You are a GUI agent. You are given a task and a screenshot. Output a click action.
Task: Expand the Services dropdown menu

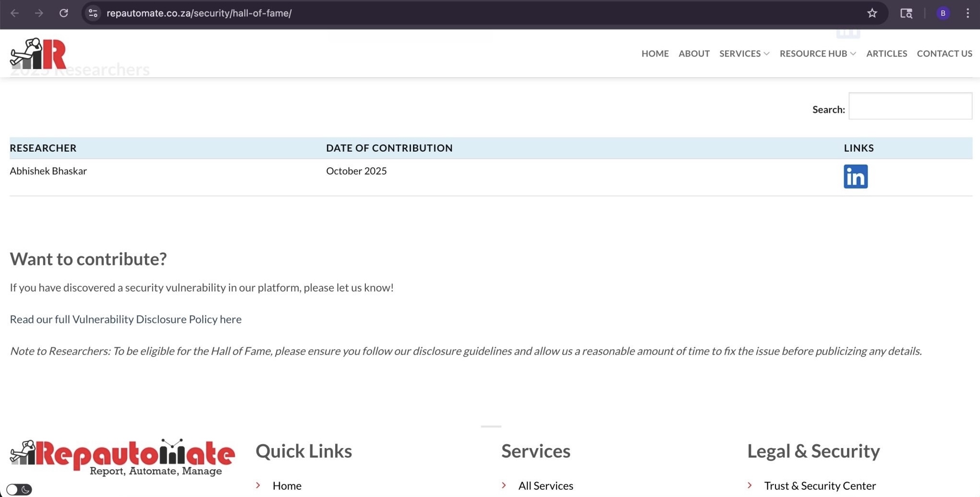pyautogui.click(x=744, y=53)
